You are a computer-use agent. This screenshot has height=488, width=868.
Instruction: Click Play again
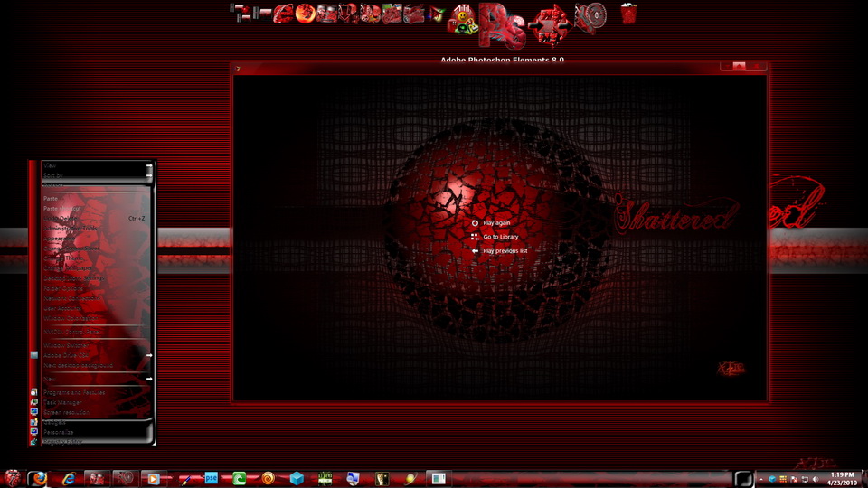click(496, 222)
